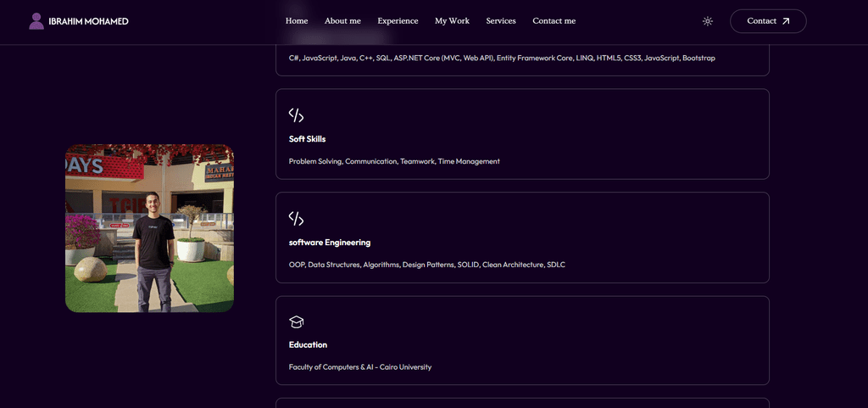Click the Education card heading
The image size is (868, 408).
(x=309, y=345)
